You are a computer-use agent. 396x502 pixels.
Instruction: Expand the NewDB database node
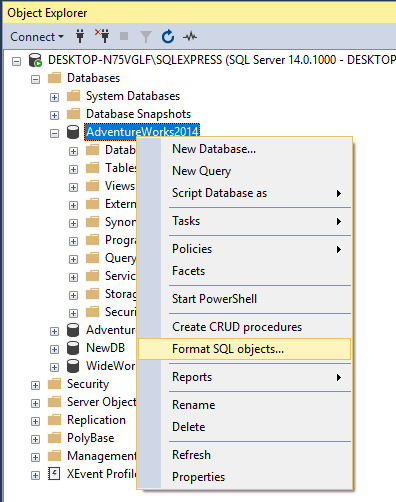54,349
